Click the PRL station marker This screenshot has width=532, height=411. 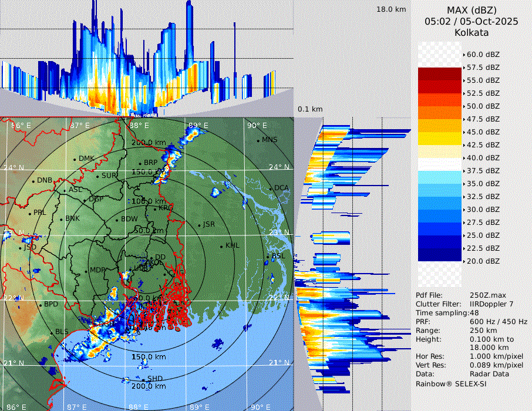point(30,213)
